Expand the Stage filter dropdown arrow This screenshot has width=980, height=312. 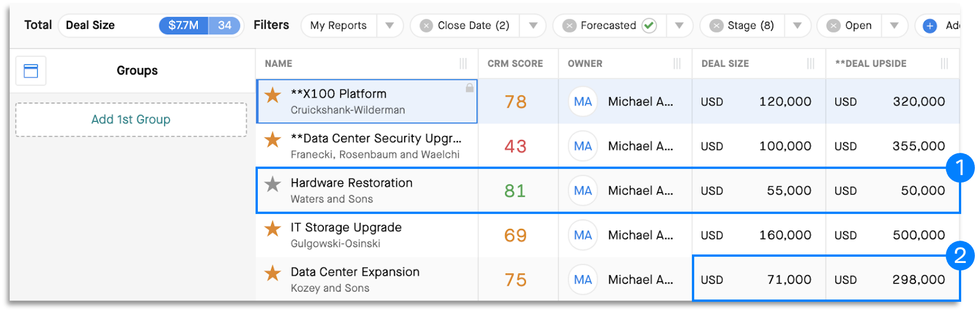click(797, 26)
